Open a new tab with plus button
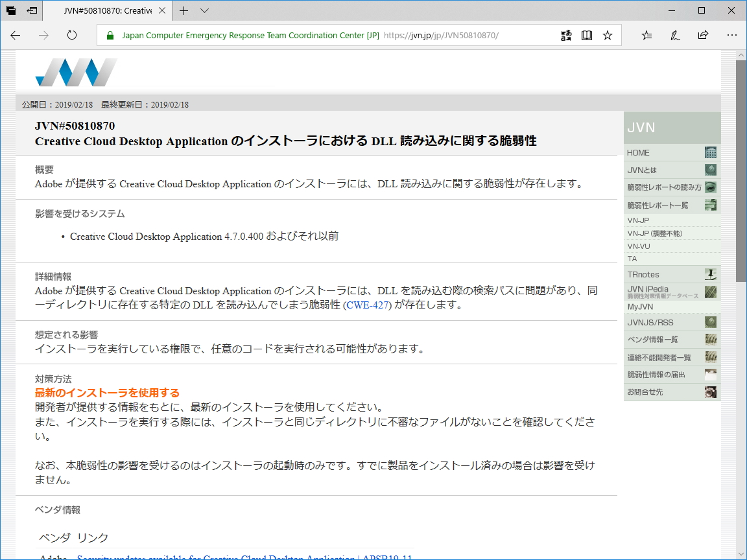The image size is (747, 560). click(x=184, y=10)
